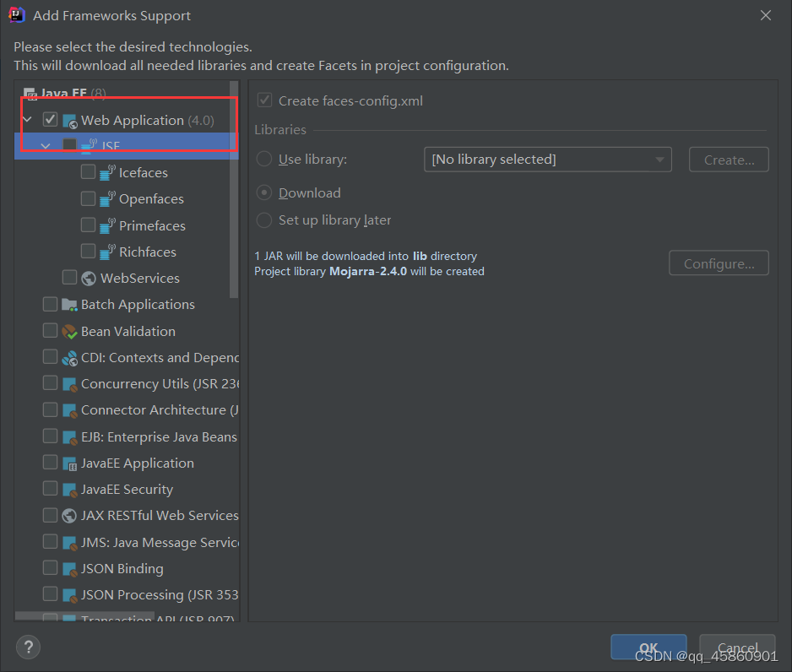This screenshot has width=792, height=672.
Task: Select the JavaEE Security row label
Action: [127, 490]
